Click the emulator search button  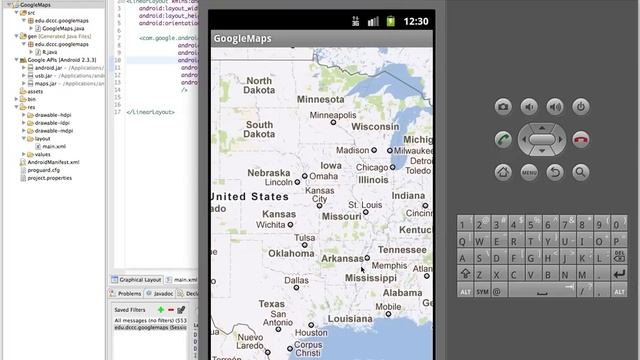(x=581, y=172)
